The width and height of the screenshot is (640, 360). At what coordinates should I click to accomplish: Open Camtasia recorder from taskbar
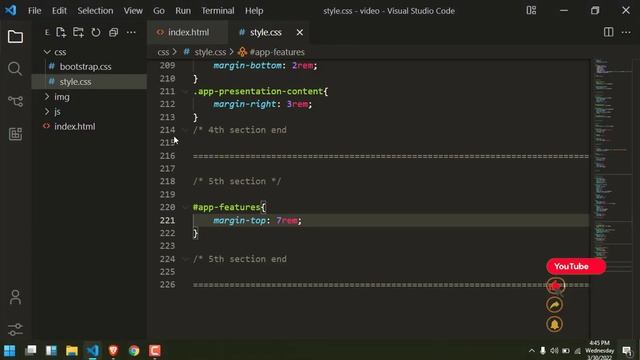click(x=155, y=351)
